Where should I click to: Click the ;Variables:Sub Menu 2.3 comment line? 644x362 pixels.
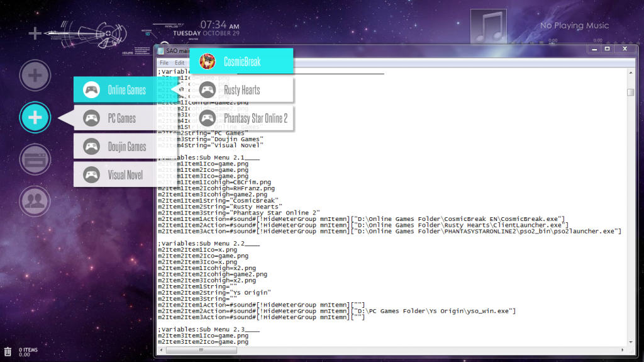pyautogui.click(x=209, y=329)
